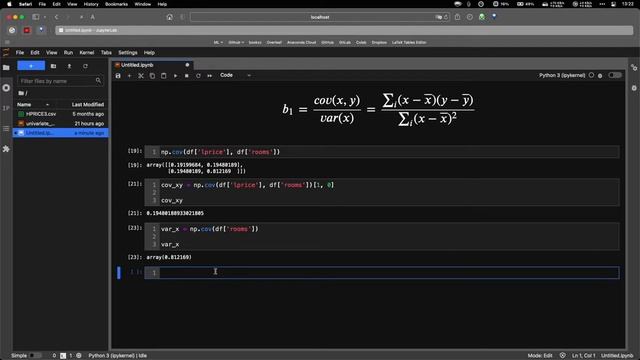Image resolution: width=640 pixels, height=360 pixels.
Task: Open Running Terminals and Kernels sidebar
Action: (6, 88)
